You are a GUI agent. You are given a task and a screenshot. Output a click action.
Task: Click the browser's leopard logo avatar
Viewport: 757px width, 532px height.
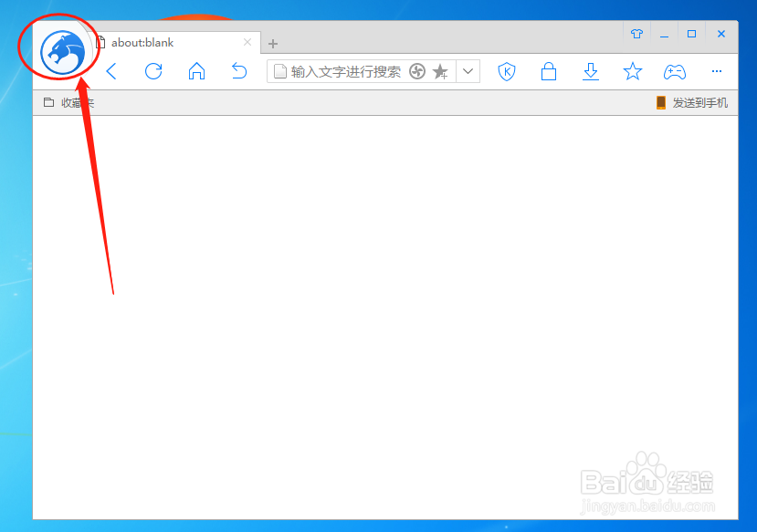(62, 53)
